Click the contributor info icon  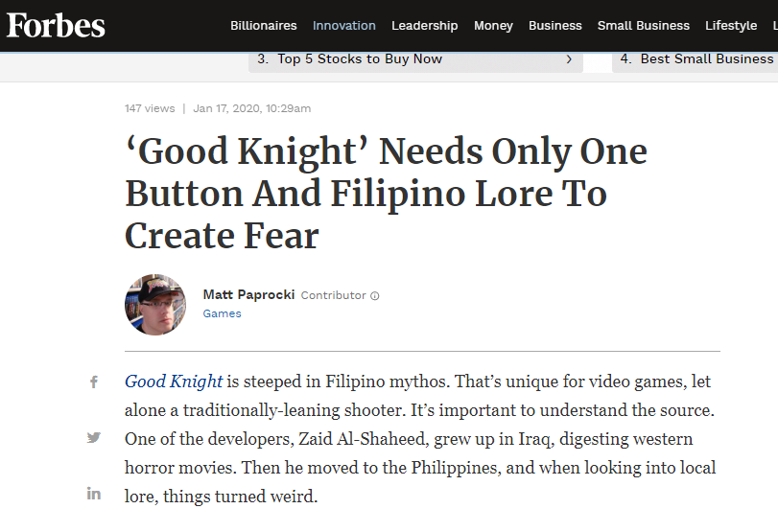[375, 296]
